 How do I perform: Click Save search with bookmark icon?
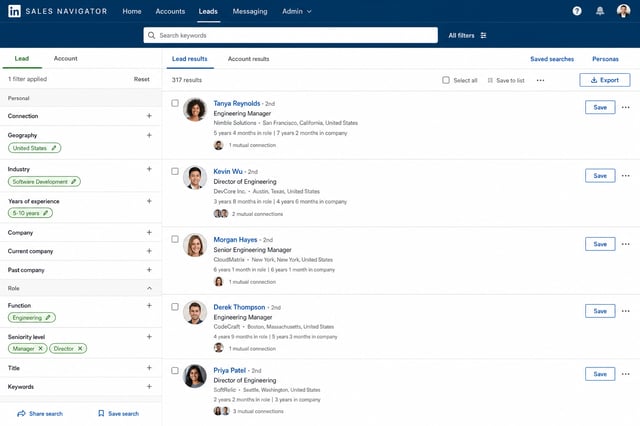(x=118, y=413)
